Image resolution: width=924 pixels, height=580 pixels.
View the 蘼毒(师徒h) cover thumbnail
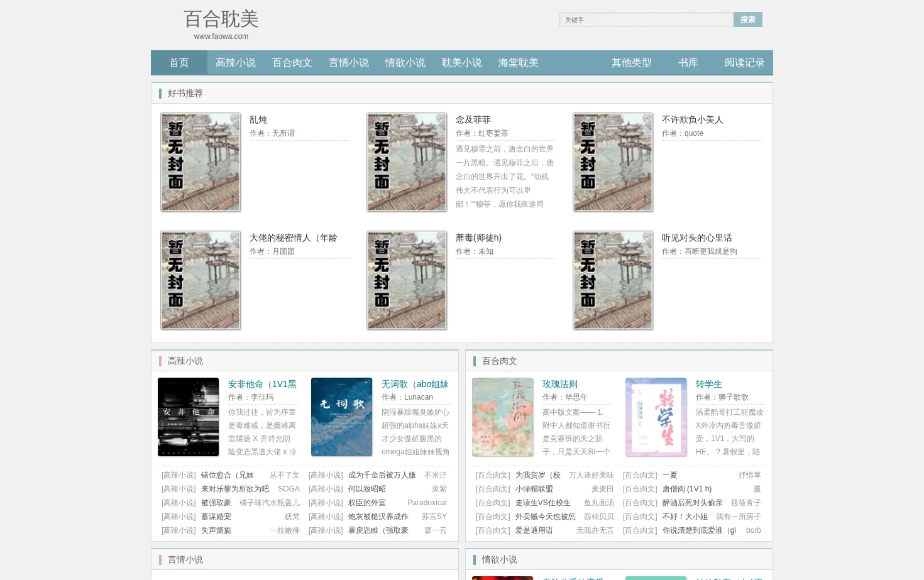coord(407,280)
